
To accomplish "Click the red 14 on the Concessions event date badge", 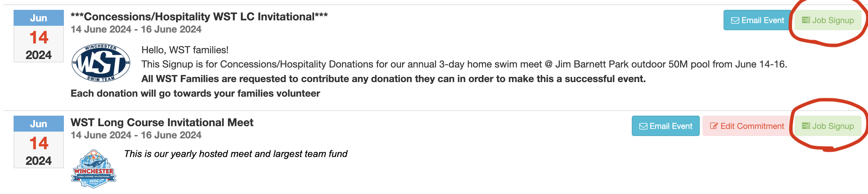I will pos(39,37).
